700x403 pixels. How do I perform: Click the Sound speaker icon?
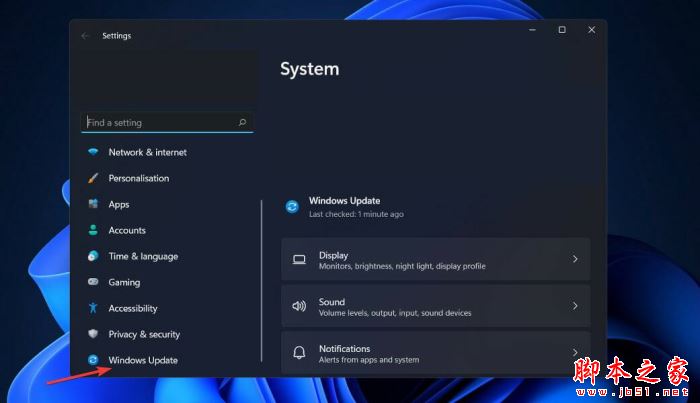pos(299,306)
